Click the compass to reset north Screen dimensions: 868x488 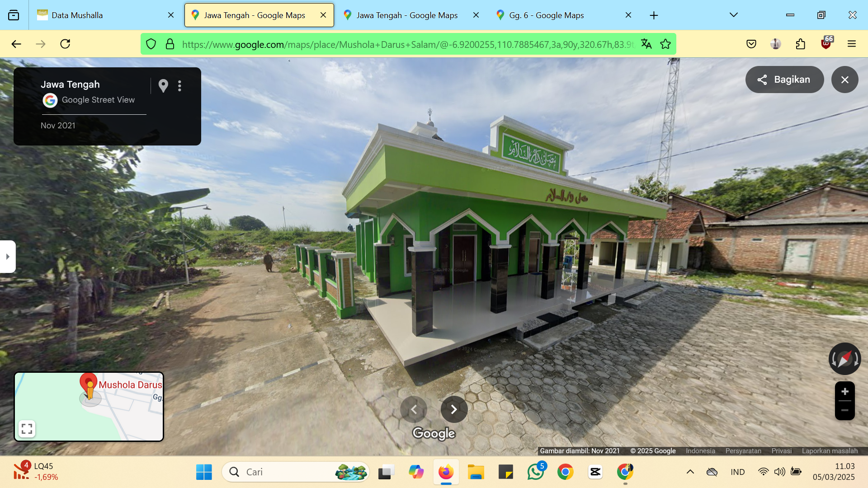844,359
